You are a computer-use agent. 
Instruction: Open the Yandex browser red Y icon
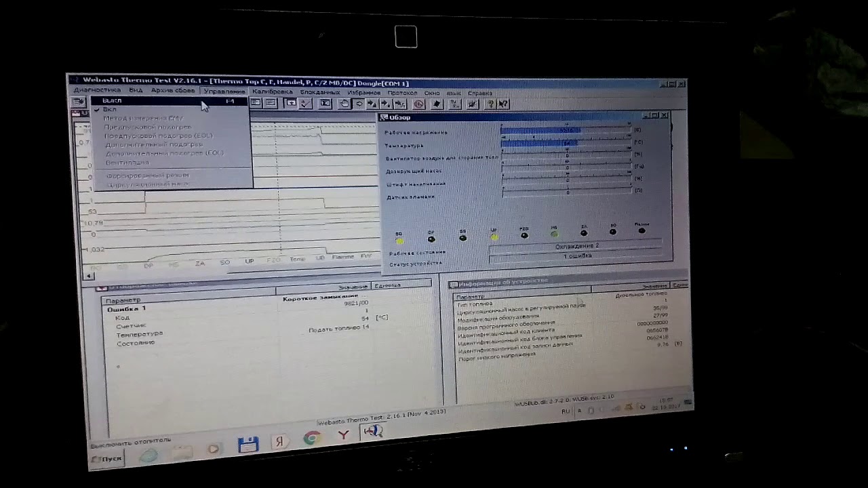click(343, 434)
